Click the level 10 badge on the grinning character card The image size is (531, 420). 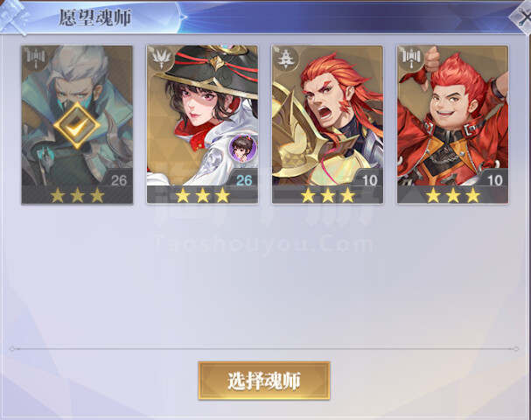pyautogui.click(x=494, y=179)
